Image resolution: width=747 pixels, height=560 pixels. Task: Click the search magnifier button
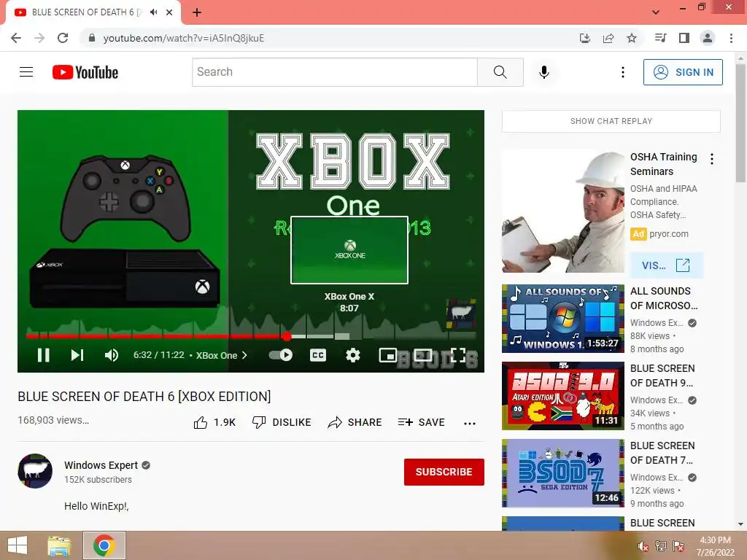tap(500, 72)
